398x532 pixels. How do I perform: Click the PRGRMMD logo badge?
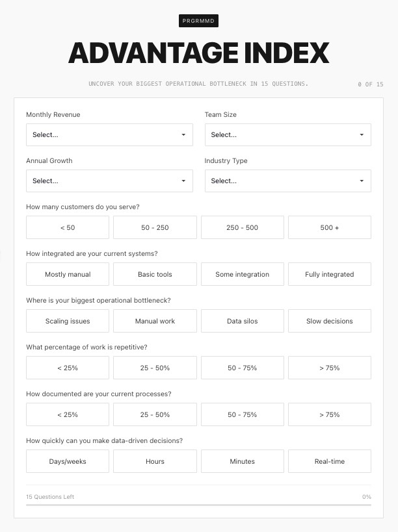click(x=198, y=21)
